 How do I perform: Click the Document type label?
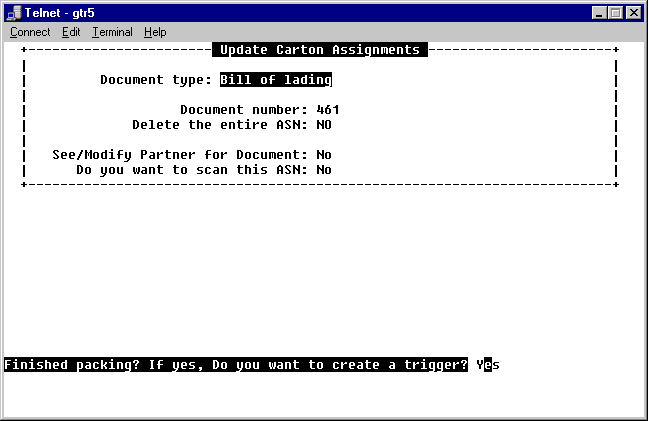[x=155, y=80]
